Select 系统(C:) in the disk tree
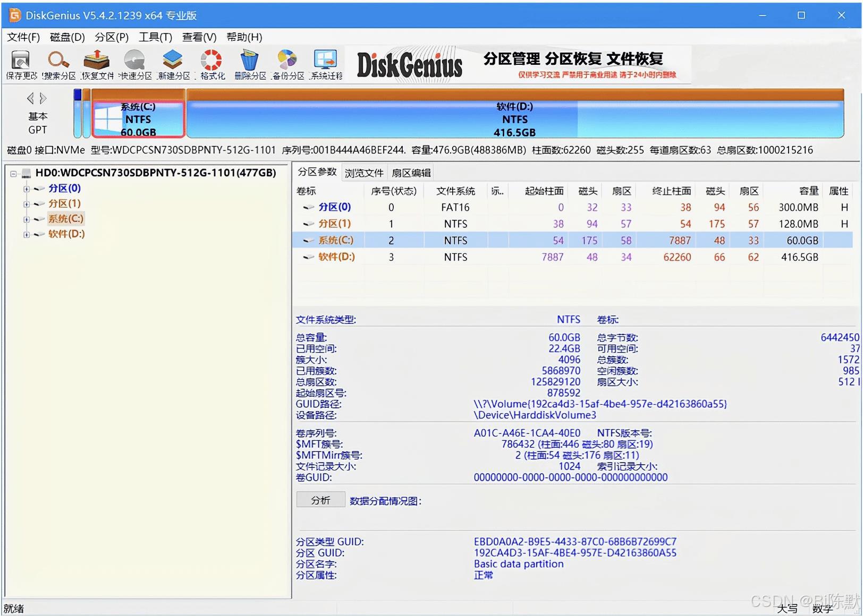This screenshot has width=863, height=616. point(66,219)
